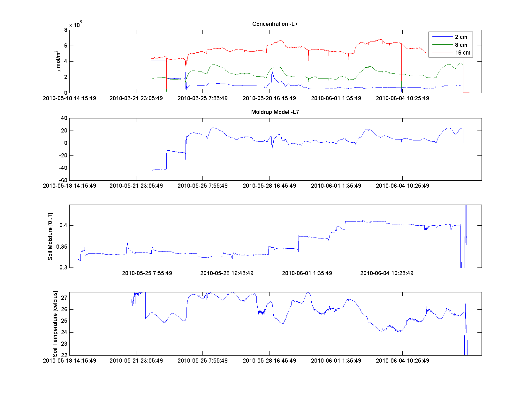Click y-tick "6" on Concentration plot

pos(66,46)
